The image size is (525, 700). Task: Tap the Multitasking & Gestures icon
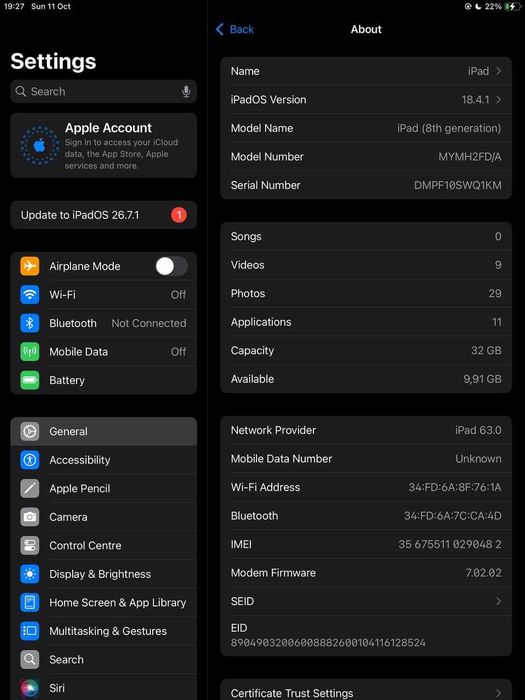click(30, 631)
